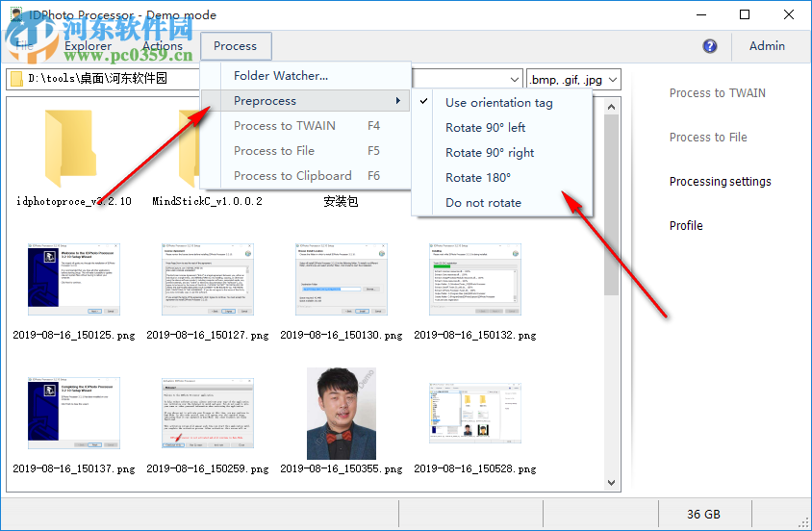Image resolution: width=812 pixels, height=531 pixels.
Task: Select Rotate 90° right
Action: (x=490, y=153)
